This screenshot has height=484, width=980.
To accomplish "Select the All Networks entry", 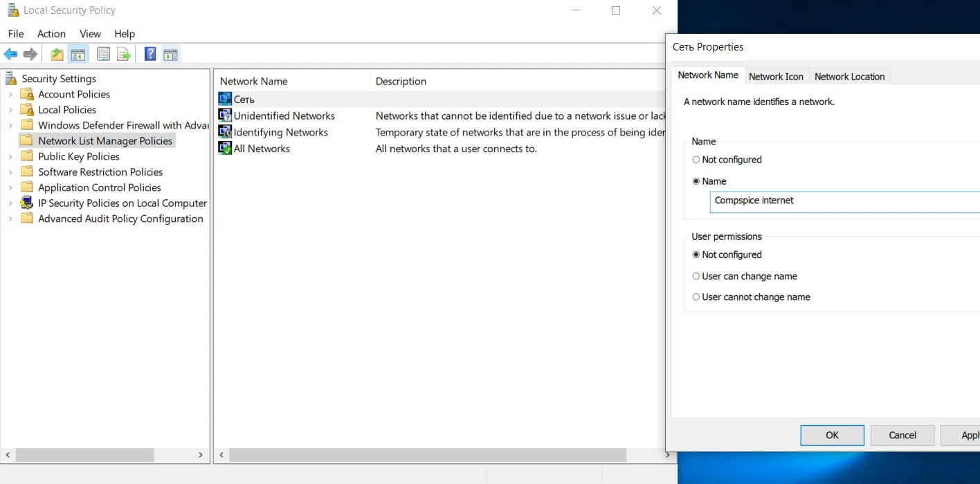I will 262,148.
